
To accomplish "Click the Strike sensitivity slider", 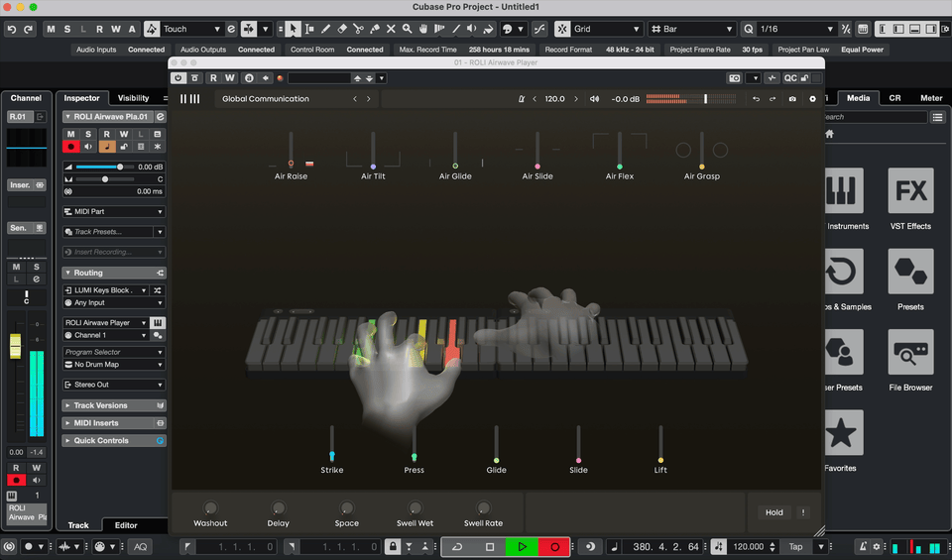I will 332,444.
